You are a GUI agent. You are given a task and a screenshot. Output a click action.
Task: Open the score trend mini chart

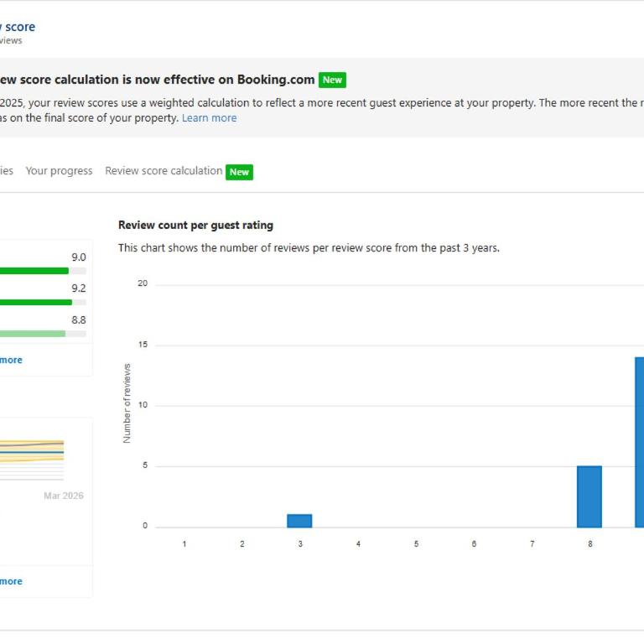[32, 460]
